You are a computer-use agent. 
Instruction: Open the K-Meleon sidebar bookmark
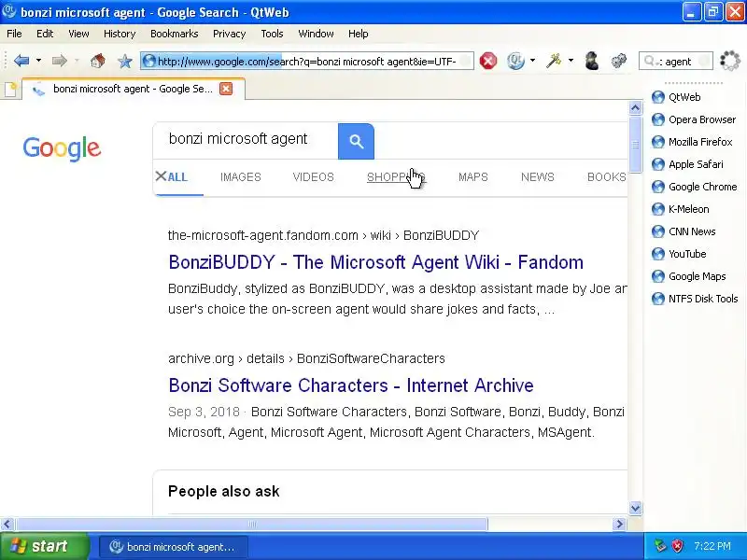coord(681,209)
